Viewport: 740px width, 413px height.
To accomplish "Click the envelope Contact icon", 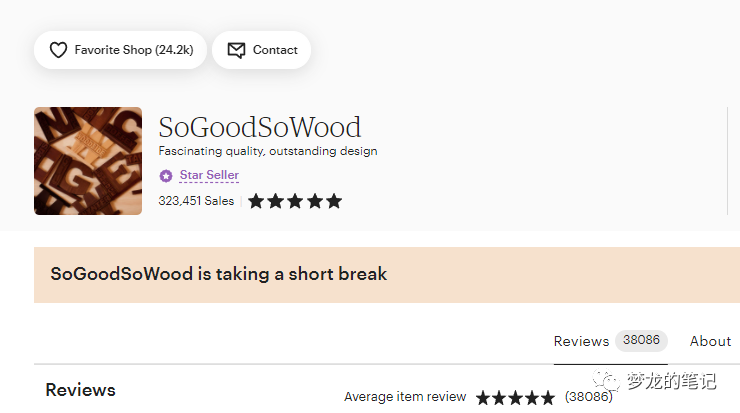I will click(236, 50).
